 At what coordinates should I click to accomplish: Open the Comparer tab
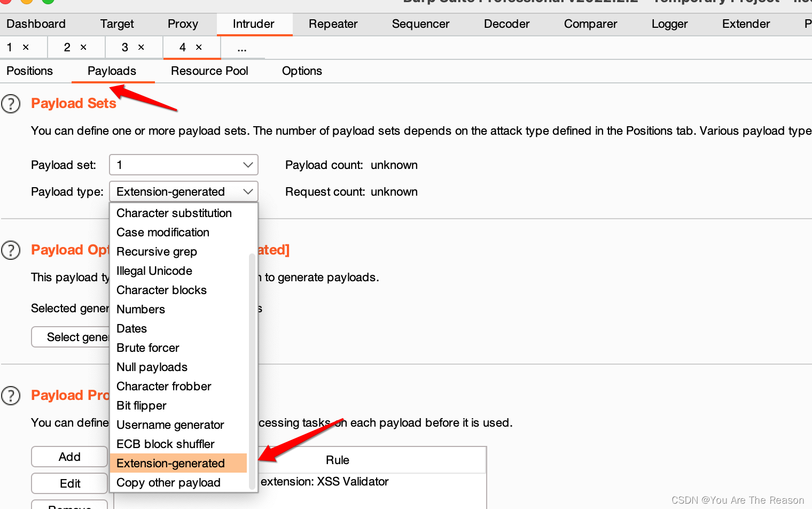point(591,24)
